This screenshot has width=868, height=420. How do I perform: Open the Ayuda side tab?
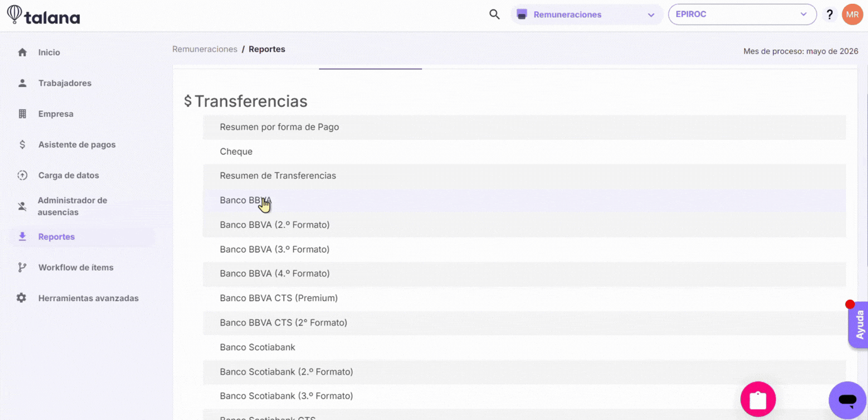point(859,325)
